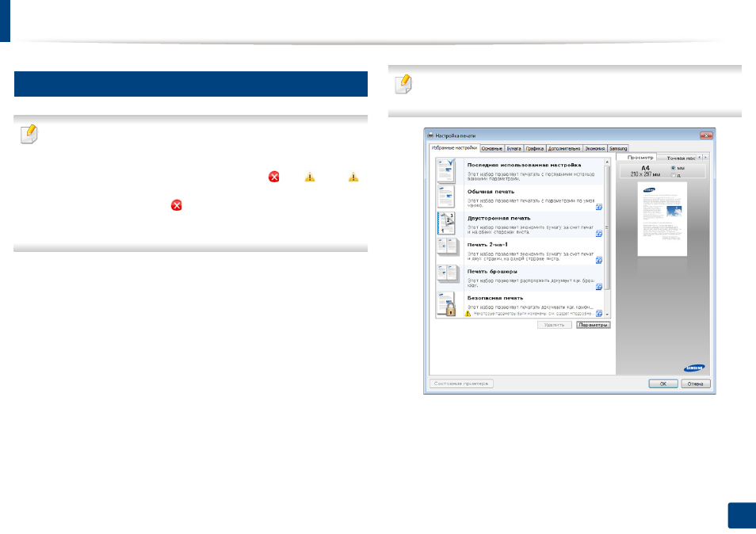Image resolution: width=756 pixels, height=534 pixels.
Task: Select the Безопасная печать title text
Action: (x=494, y=298)
